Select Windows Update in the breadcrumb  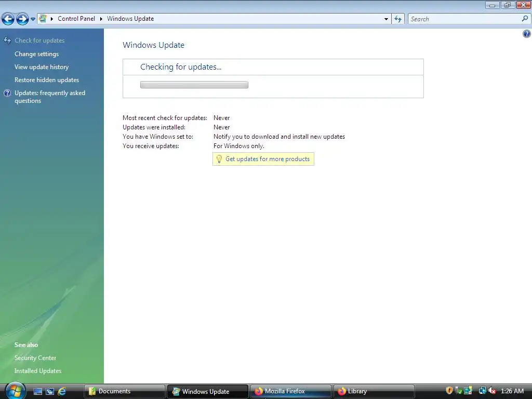pyautogui.click(x=130, y=19)
